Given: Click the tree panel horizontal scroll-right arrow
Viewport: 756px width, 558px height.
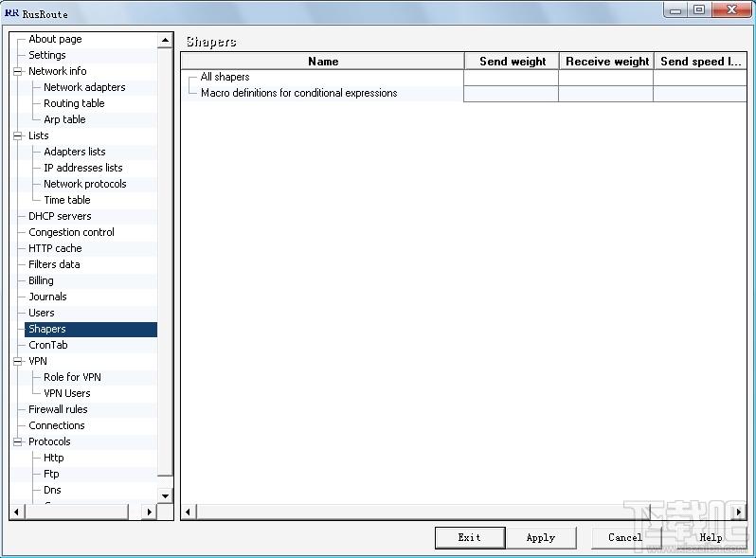Looking at the screenshot, I should tap(149, 512).
